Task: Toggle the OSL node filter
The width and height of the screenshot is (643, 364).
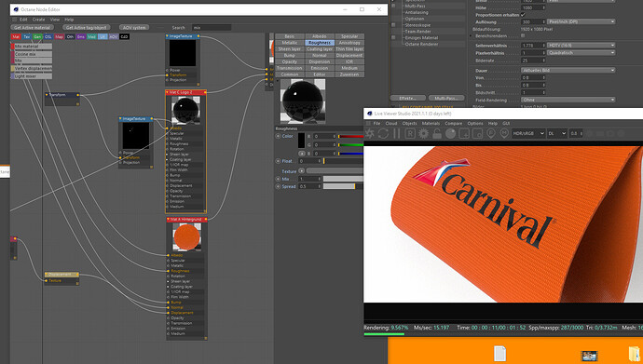Action: click(x=48, y=37)
